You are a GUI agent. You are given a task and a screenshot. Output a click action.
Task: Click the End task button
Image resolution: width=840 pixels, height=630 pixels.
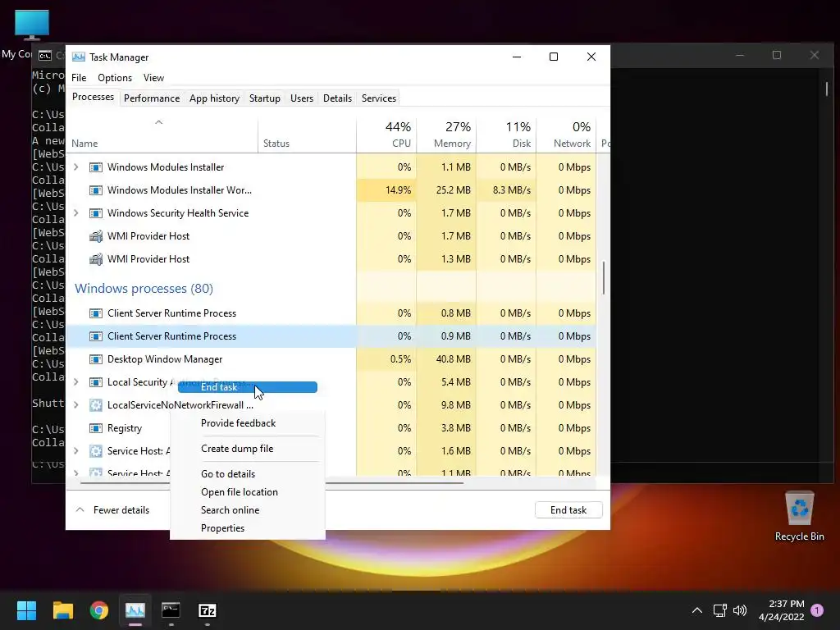568,510
